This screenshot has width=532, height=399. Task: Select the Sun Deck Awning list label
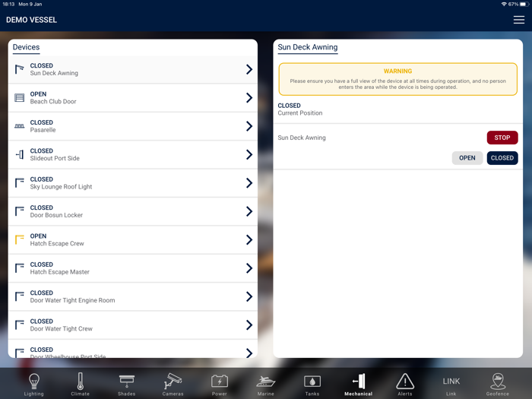pyautogui.click(x=54, y=73)
